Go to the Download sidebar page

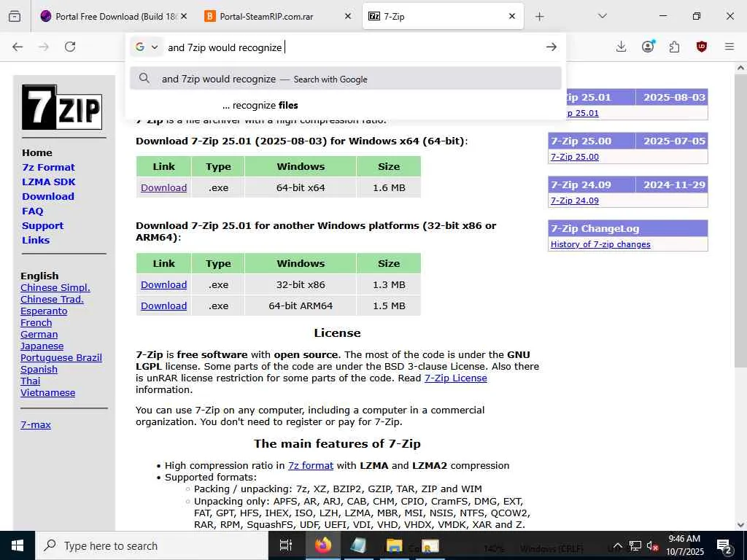(48, 196)
